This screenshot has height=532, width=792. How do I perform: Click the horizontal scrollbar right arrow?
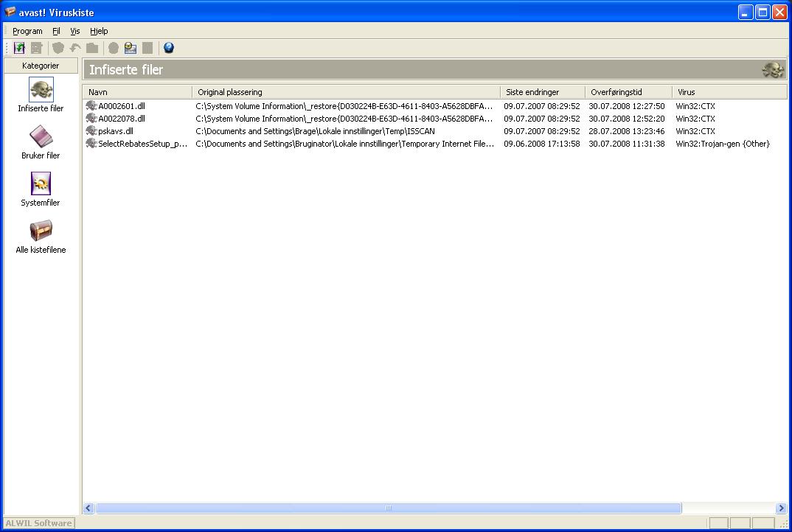tap(781, 508)
